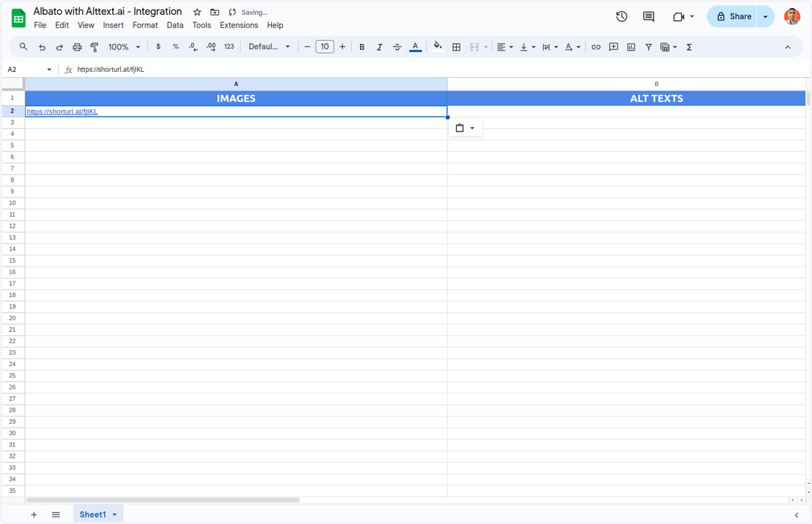The width and height of the screenshot is (812, 524).
Task: Open the https://shorturl.at/fjIKL link in A2
Action: (62, 112)
